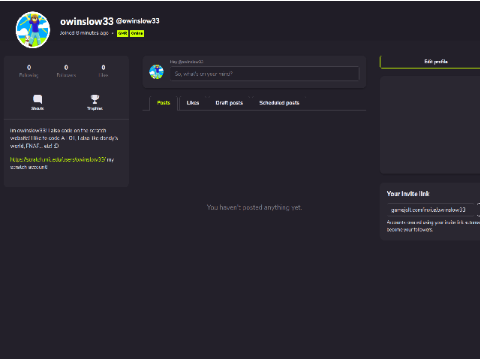This screenshot has height=360, width=480.
Task: Open the Shouts speech bubble icon
Action: click(x=38, y=99)
